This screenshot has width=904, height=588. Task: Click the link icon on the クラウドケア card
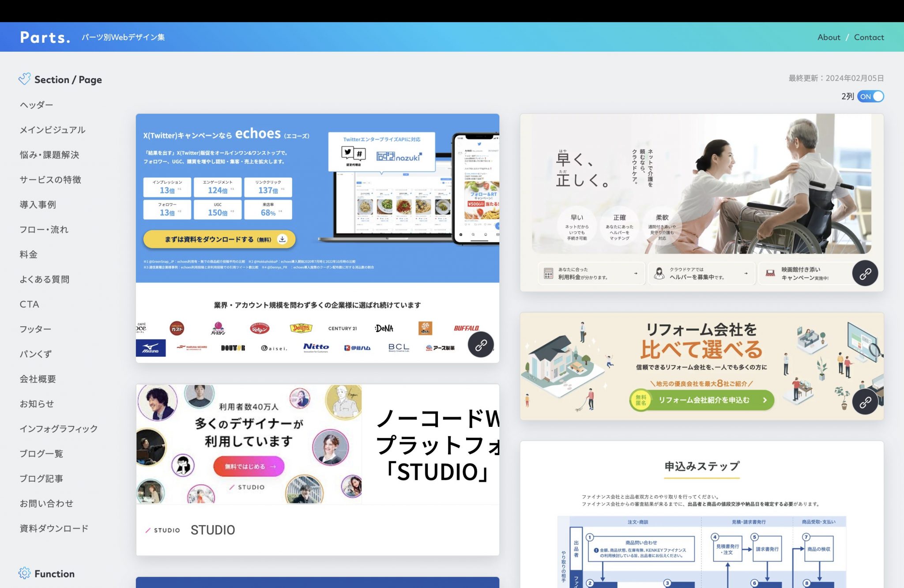coord(865,273)
